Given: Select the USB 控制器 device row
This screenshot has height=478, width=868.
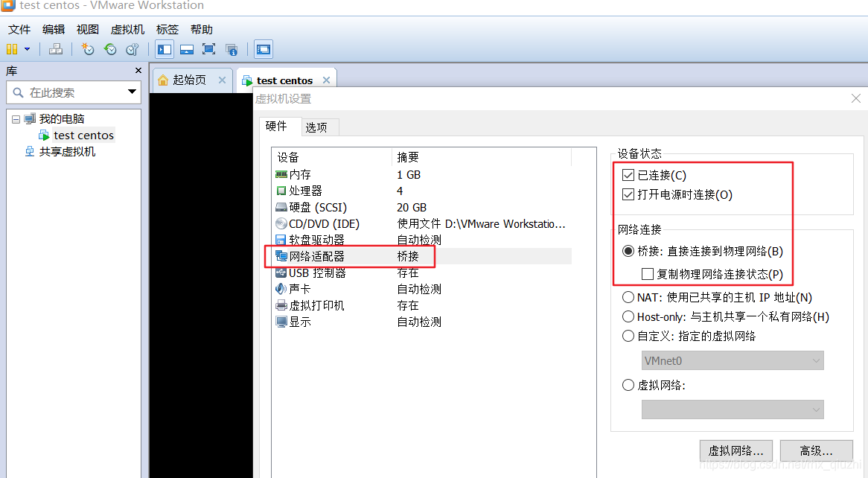Looking at the screenshot, I should pyautogui.click(x=423, y=273).
